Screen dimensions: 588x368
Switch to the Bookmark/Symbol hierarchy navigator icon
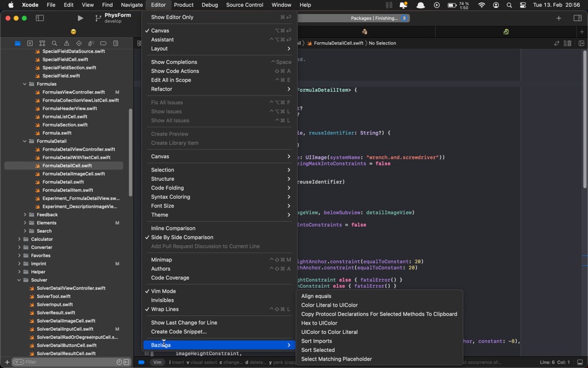(42, 43)
